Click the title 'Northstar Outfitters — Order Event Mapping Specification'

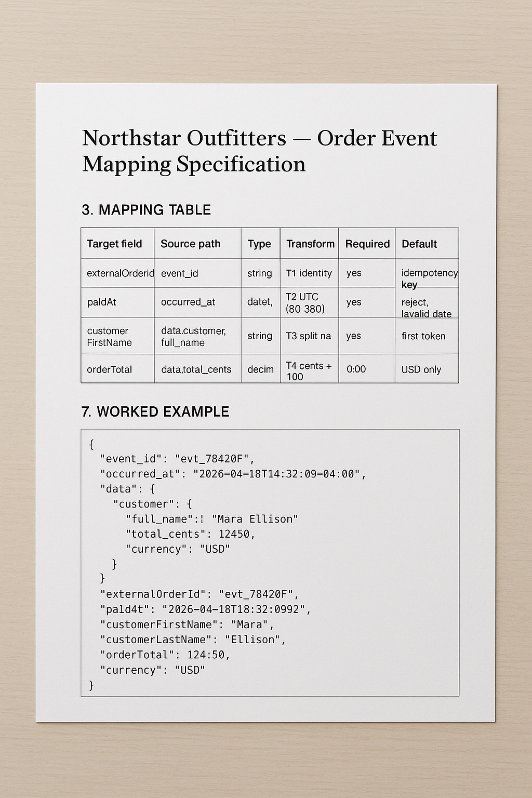[x=259, y=151]
